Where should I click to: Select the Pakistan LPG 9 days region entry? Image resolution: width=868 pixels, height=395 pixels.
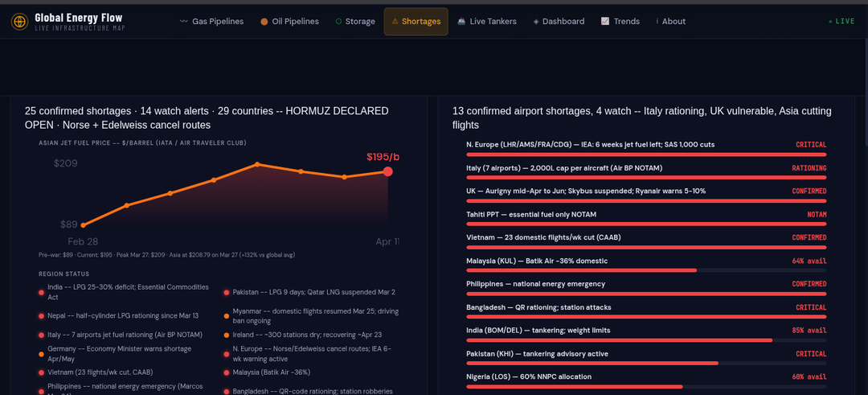click(313, 292)
